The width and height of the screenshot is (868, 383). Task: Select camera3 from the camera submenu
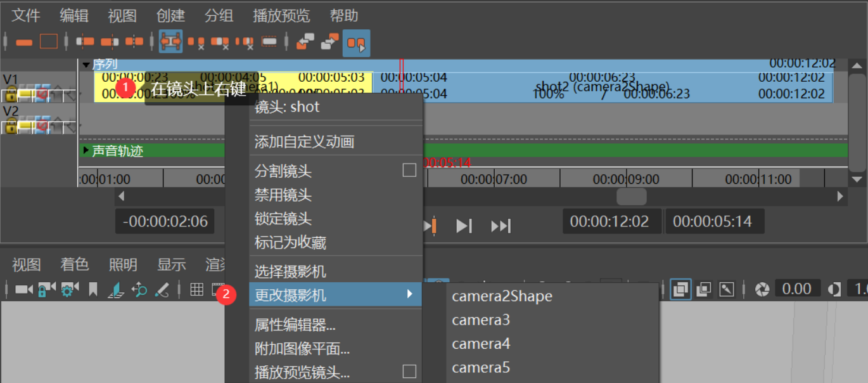[482, 319]
